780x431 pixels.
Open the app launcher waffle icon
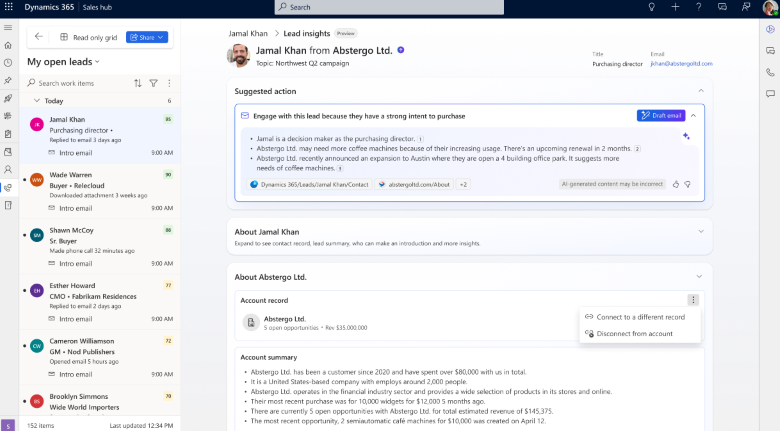pos(8,7)
